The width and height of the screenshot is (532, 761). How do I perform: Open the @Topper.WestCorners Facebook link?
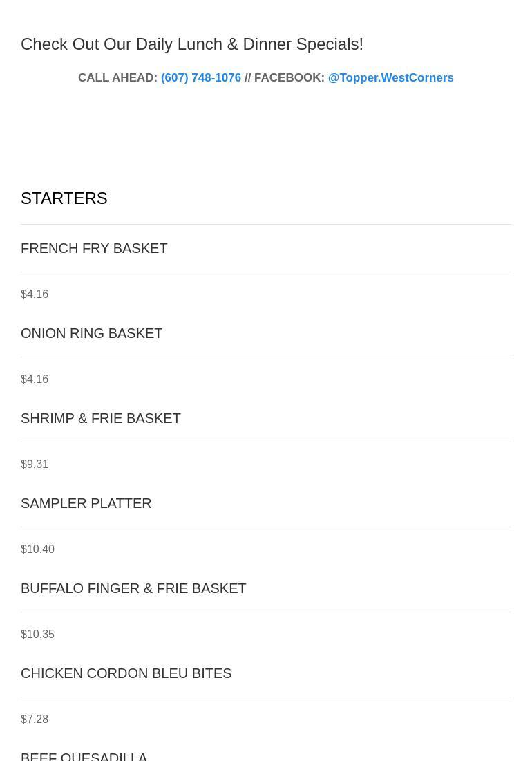coord(391,77)
